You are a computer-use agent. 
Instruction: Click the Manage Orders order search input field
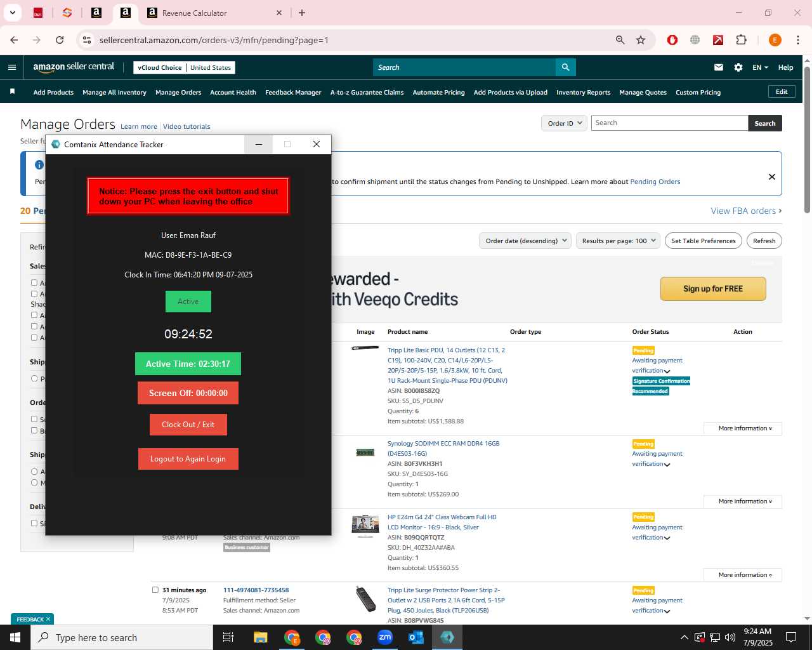pyautogui.click(x=669, y=123)
